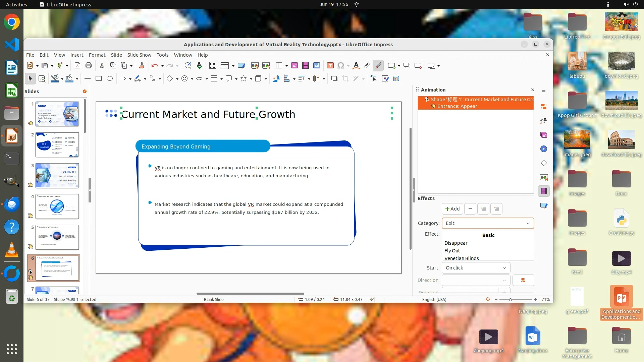Image resolution: width=644 pixels, height=362 pixels.
Task: Open the Format menu
Action: pos(97,55)
